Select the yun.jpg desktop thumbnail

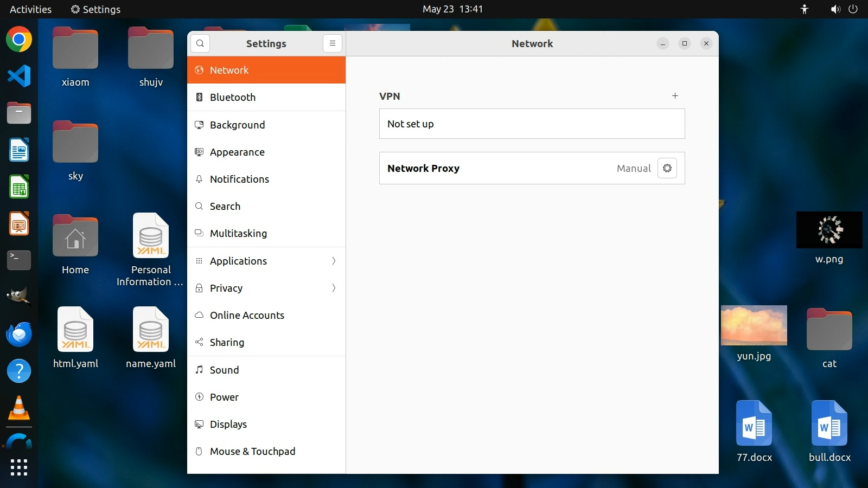(x=754, y=325)
